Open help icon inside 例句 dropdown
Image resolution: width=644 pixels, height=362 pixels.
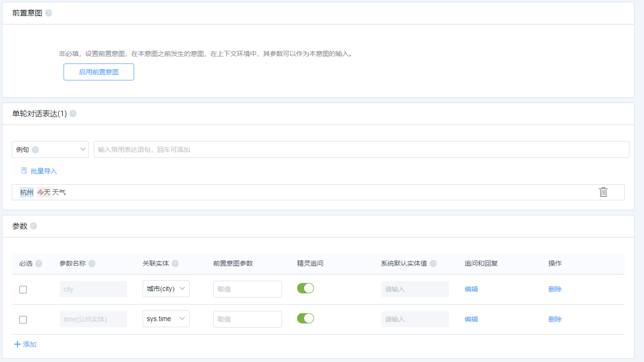[x=35, y=150]
